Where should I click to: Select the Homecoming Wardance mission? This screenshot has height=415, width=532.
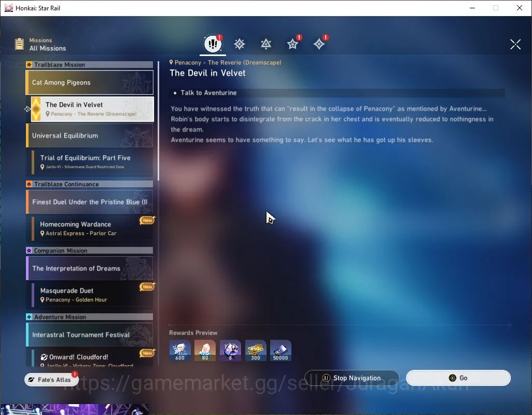click(x=92, y=228)
